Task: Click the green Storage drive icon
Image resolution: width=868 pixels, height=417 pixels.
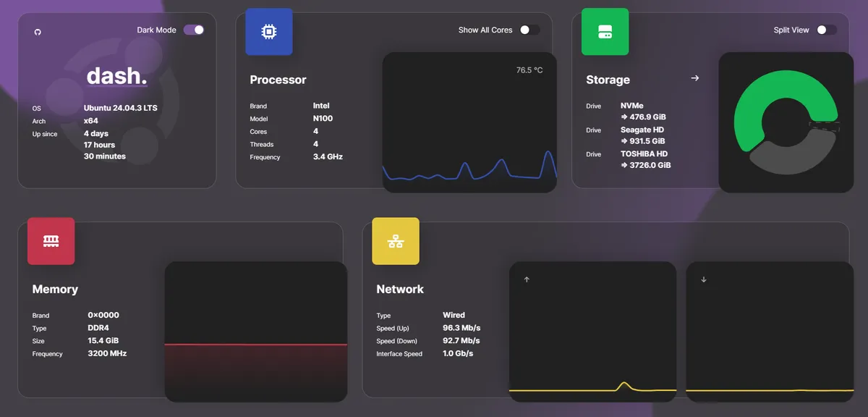Action: point(605,32)
